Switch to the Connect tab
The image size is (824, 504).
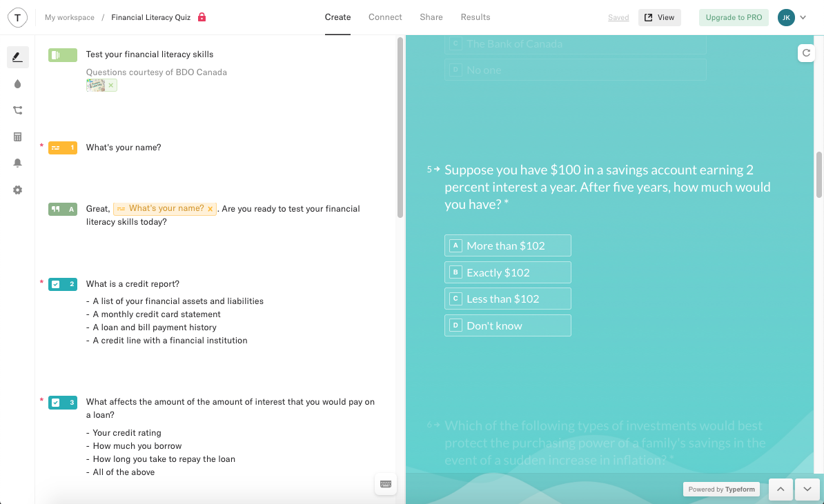(385, 17)
